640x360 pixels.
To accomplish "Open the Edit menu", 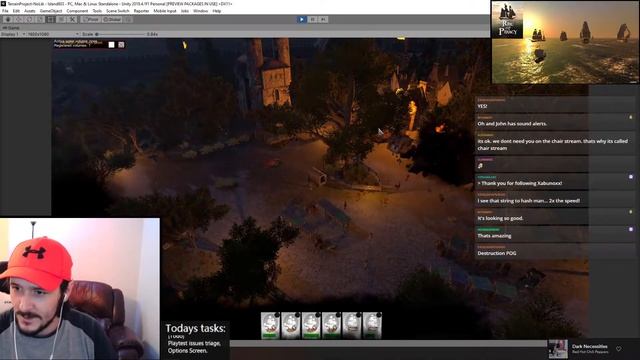I will tap(16, 11).
